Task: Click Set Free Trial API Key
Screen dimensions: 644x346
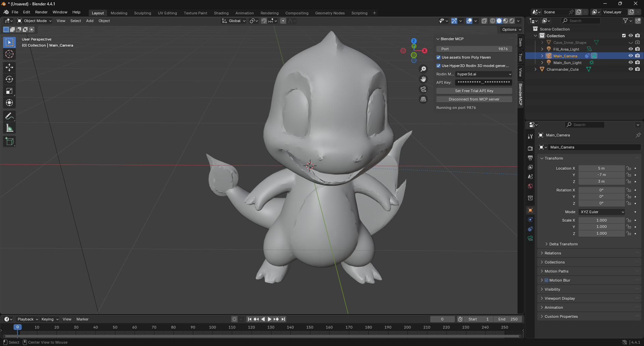Action: 474,91
